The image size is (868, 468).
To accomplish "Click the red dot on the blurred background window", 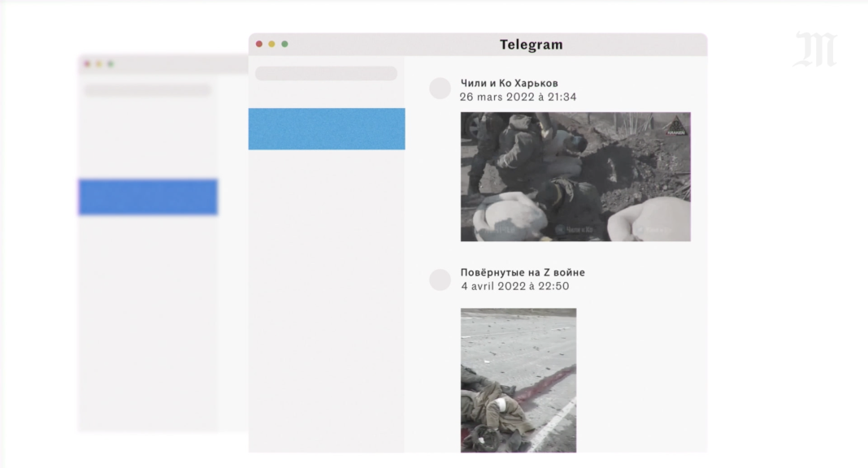I will click(x=87, y=63).
